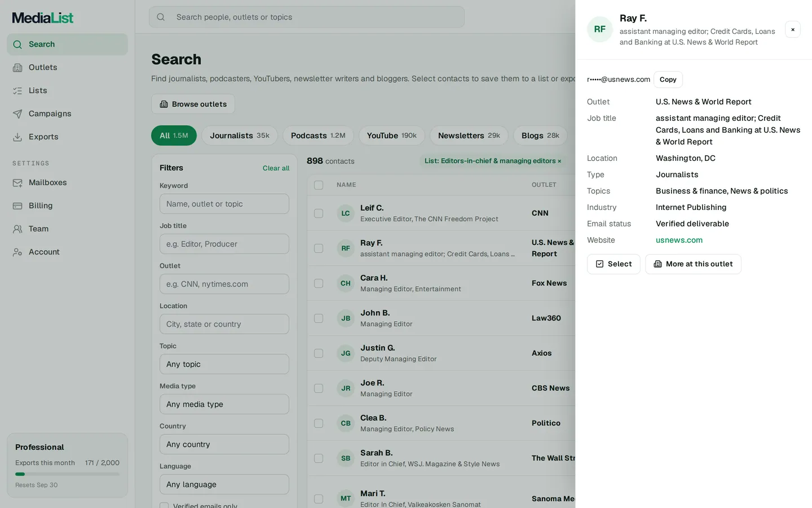Viewport: 812px width, 508px height.
Task: Click the Exports download icon
Action: [17, 137]
